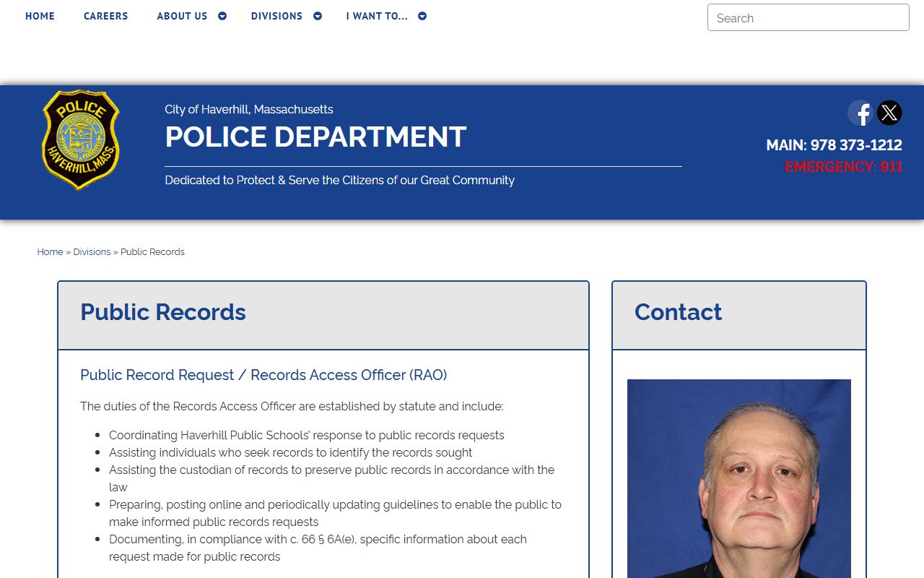Open the Divisions menu item
This screenshot has height=578, width=924.
click(x=276, y=16)
